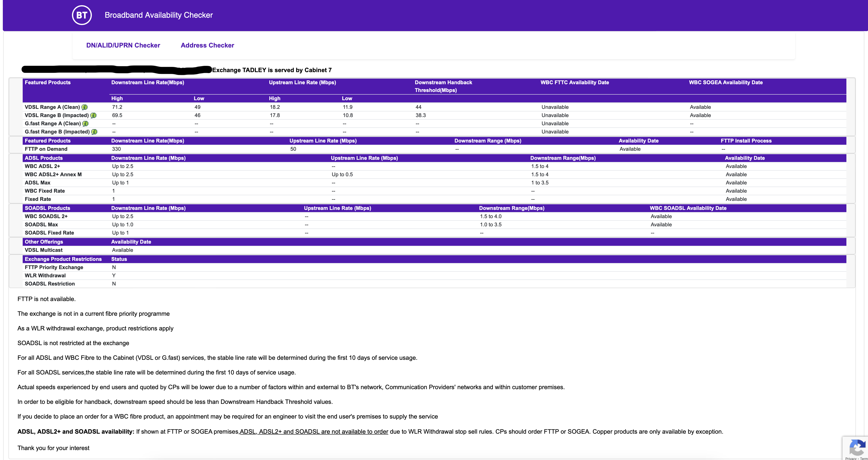
Task: Open the reCAPTCHA Privacy link
Action: coord(850,458)
